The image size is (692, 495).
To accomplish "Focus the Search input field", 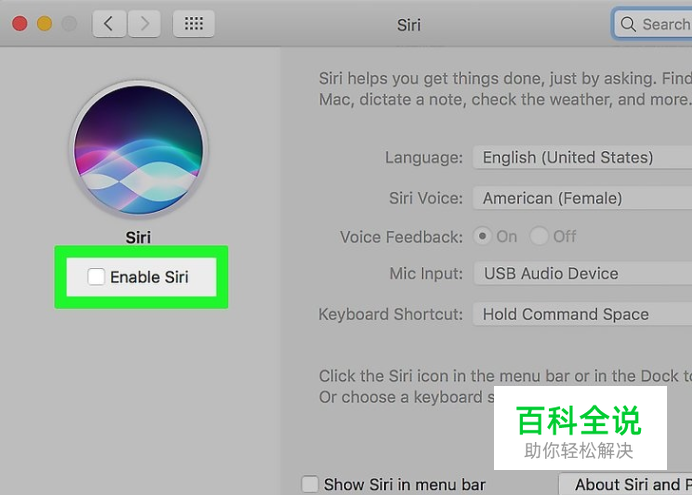I will pos(653,24).
